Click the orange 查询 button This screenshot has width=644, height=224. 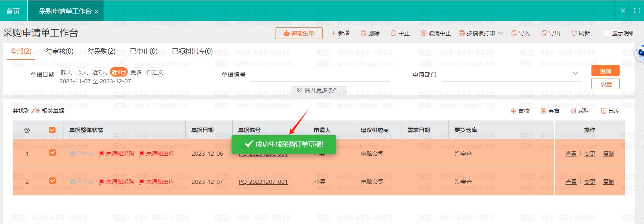point(605,71)
